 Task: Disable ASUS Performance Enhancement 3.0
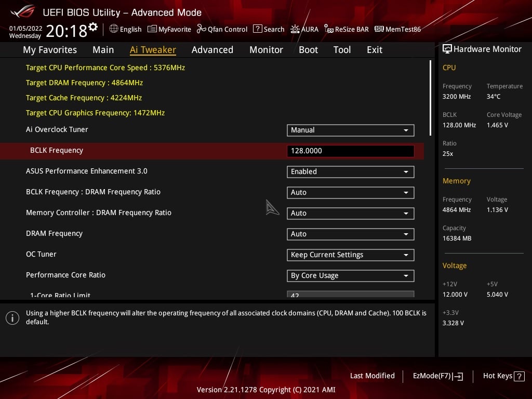(x=350, y=171)
